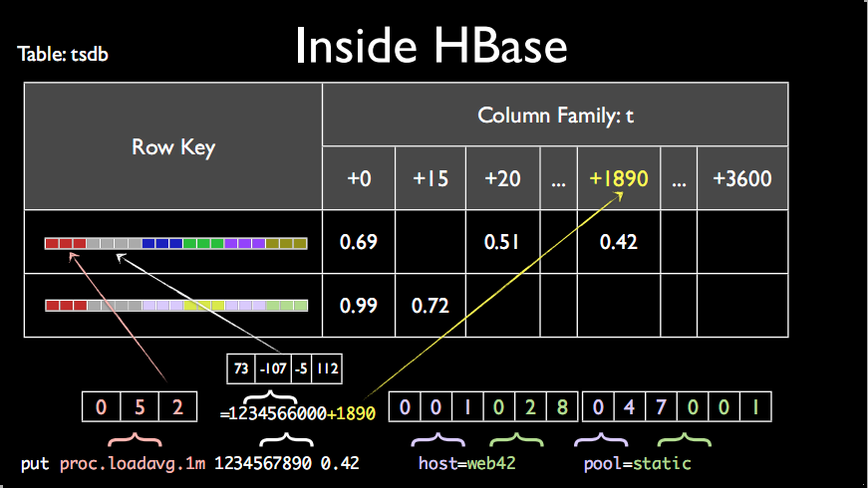Select the 0.72 cell value
Screen dimensions: 868x488
click(431, 306)
